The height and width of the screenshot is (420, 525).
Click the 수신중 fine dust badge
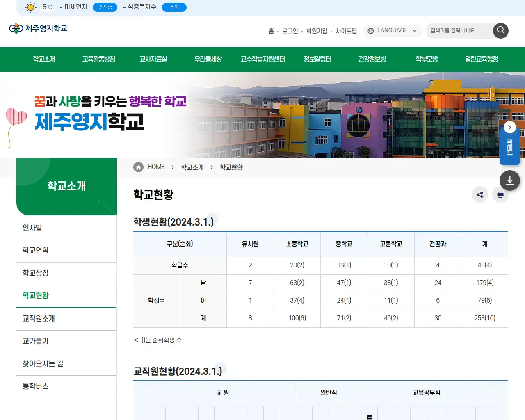pyautogui.click(x=105, y=7)
